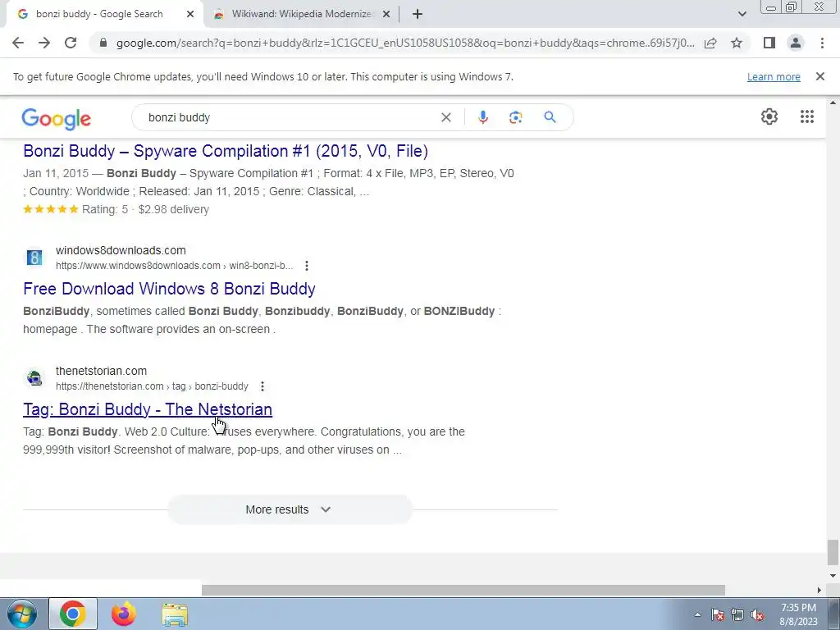This screenshot has height=630, width=840.
Task: Click the Chrome taskbar icon
Action: (73, 614)
